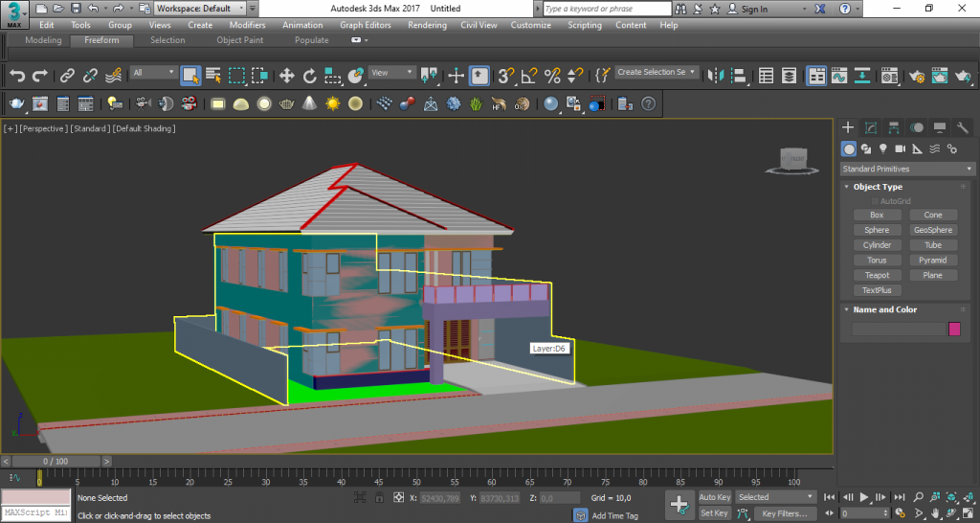Open Material Editor sphere icon
Viewport: 980px width, 523px height.
[x=889, y=76]
